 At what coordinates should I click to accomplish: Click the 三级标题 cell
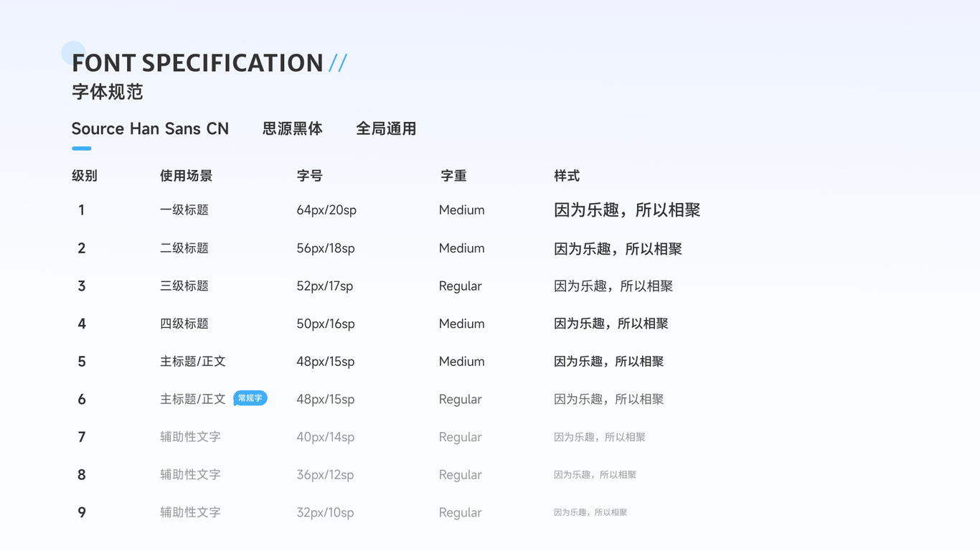[x=184, y=286]
